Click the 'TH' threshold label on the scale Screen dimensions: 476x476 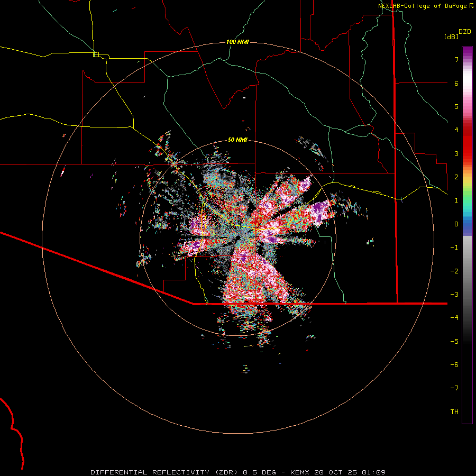pos(454,412)
